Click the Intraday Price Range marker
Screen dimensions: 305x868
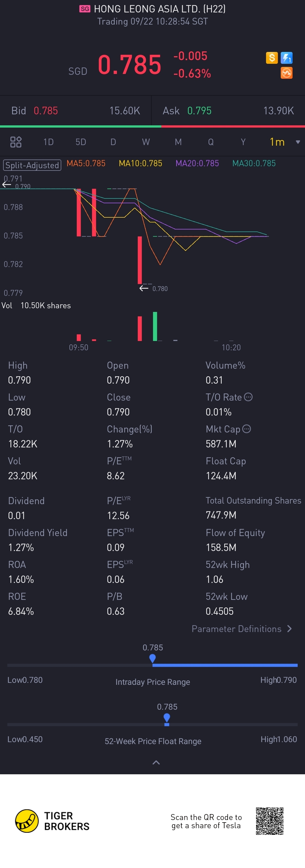(x=152, y=658)
